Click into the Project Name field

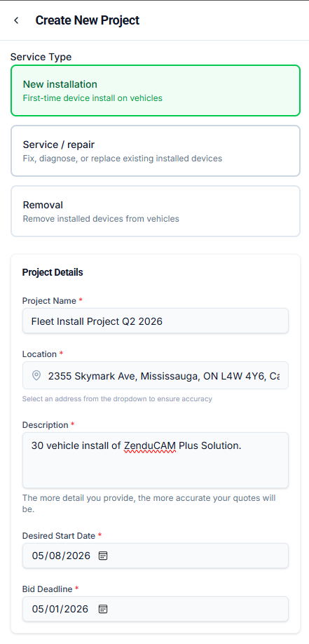[x=155, y=321]
